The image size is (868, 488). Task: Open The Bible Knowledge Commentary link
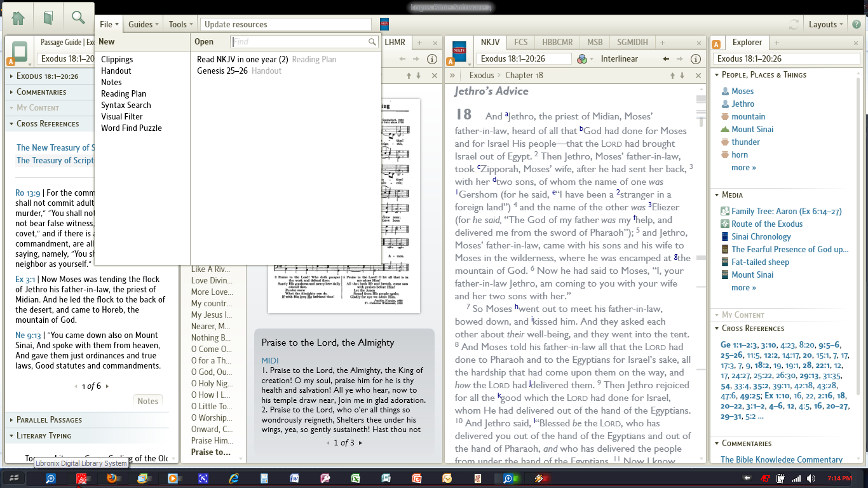point(782,459)
